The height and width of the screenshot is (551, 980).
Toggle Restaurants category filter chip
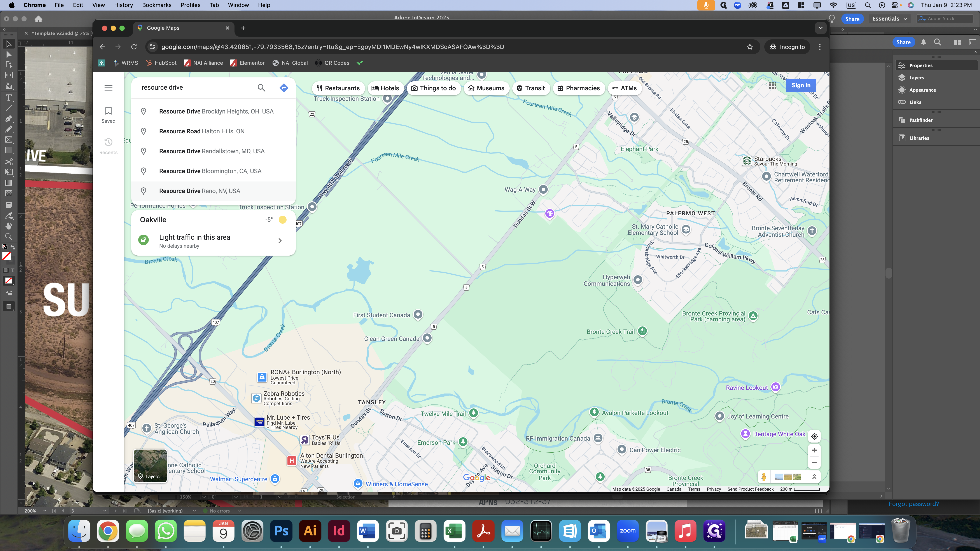pos(338,88)
